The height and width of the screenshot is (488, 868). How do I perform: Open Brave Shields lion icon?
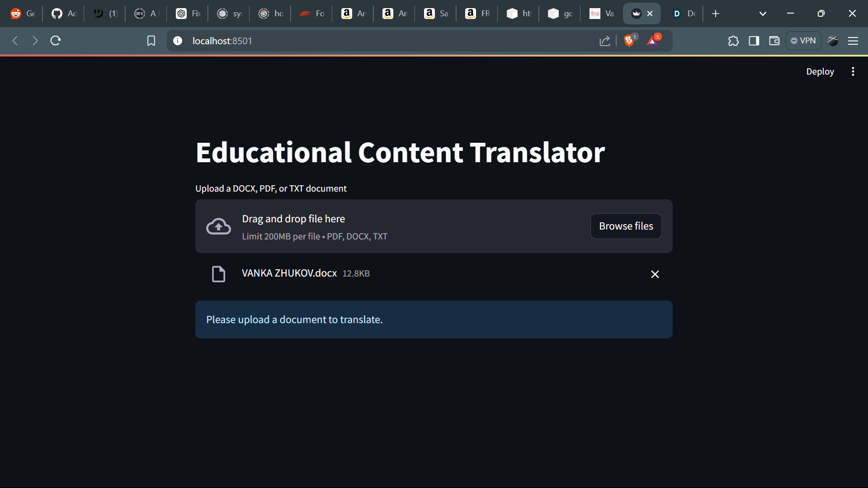pyautogui.click(x=628, y=41)
